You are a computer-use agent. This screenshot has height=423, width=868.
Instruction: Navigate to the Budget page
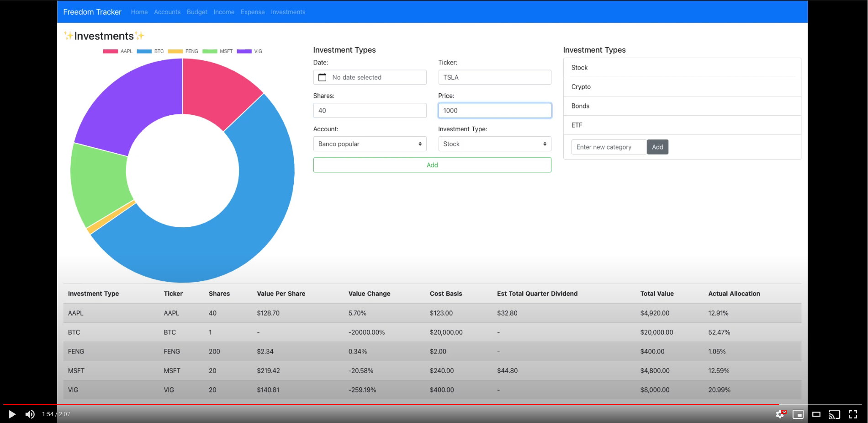(x=197, y=12)
